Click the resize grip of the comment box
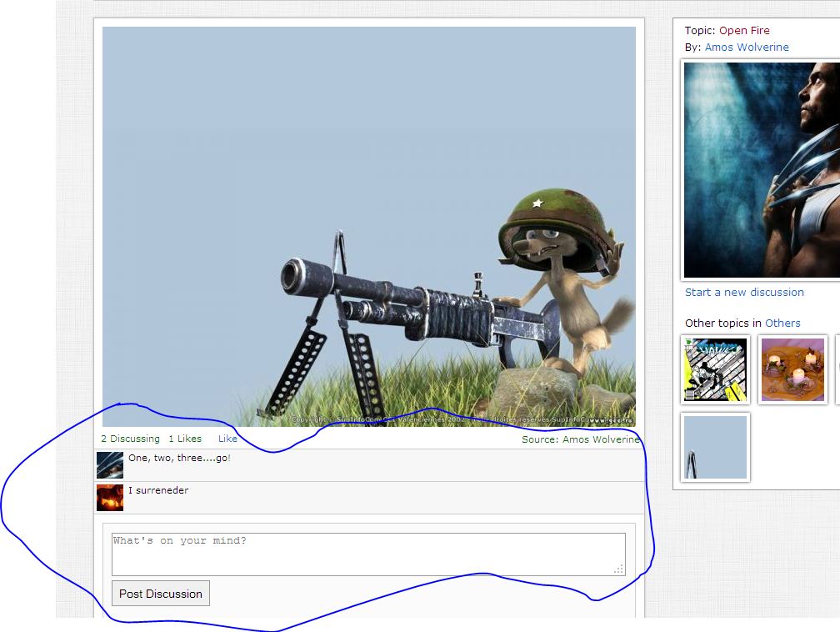The width and height of the screenshot is (840, 632). [618, 569]
